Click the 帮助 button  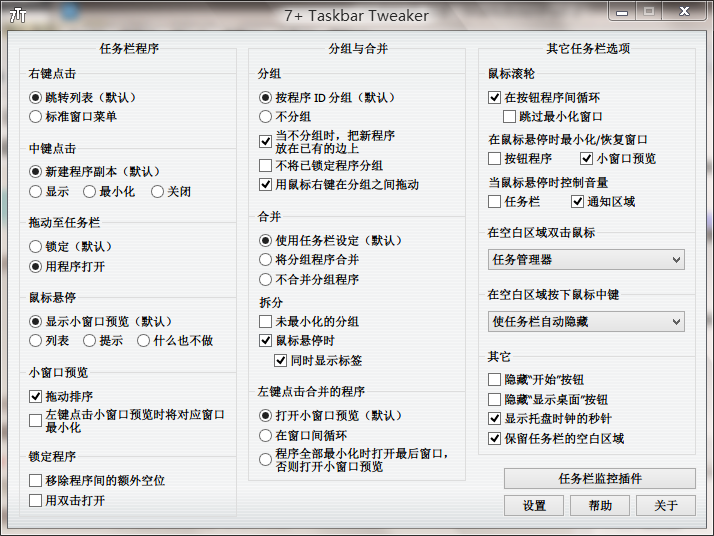[600, 505]
